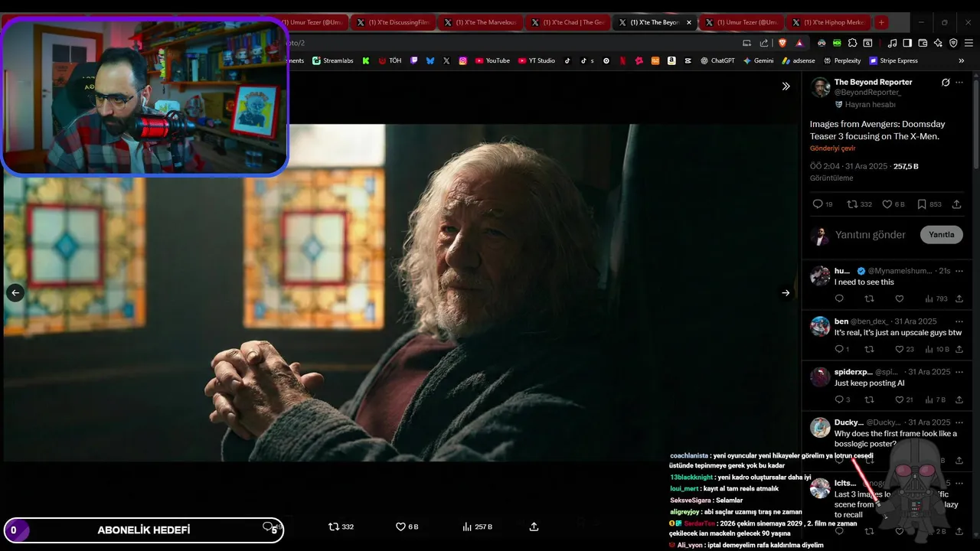
Task: Reply to the 'I need to see this' comment
Action: 839,298
